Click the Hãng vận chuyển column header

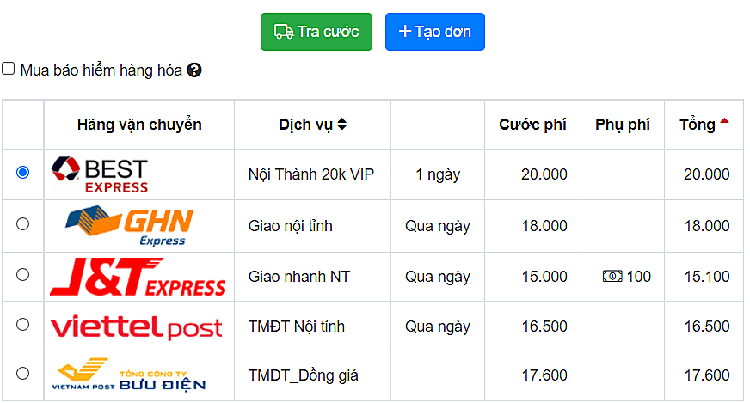pos(139,125)
